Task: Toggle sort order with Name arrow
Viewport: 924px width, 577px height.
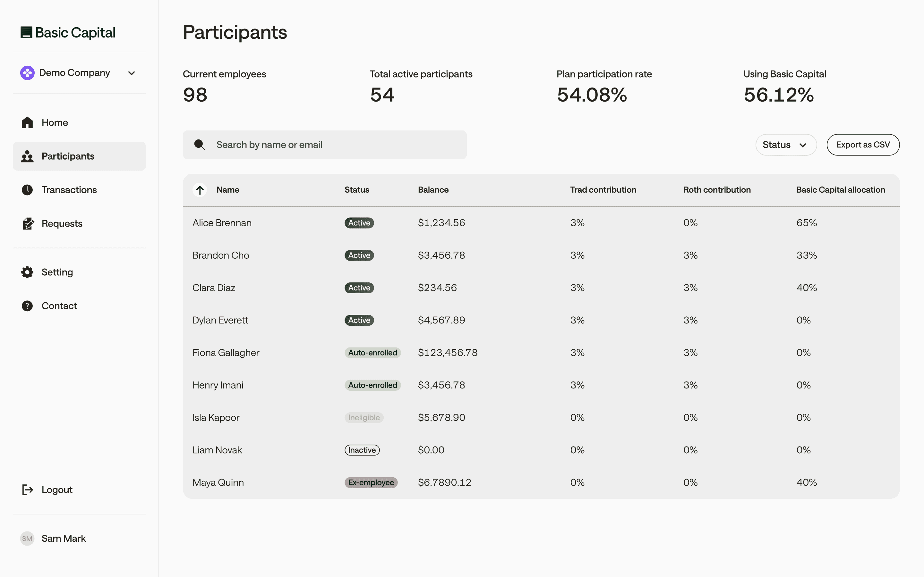Action: point(200,190)
